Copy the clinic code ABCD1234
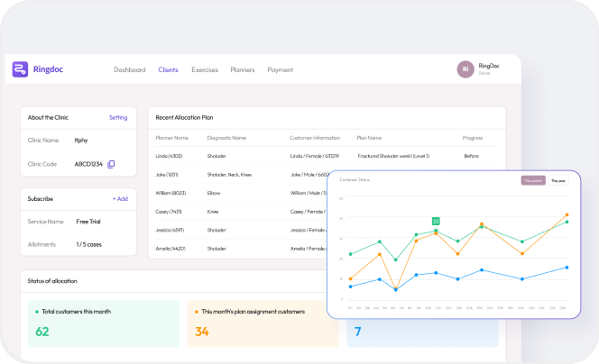The image size is (599, 364). (x=111, y=164)
